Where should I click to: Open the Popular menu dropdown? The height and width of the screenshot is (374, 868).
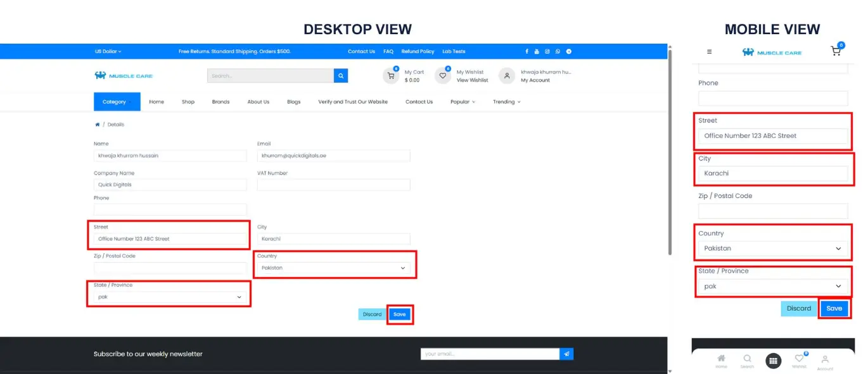pos(463,102)
